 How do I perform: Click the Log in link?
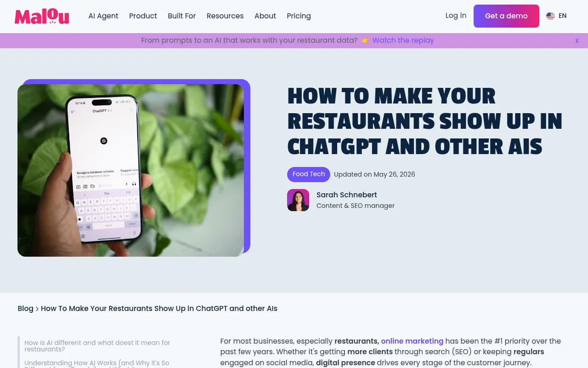tap(456, 16)
